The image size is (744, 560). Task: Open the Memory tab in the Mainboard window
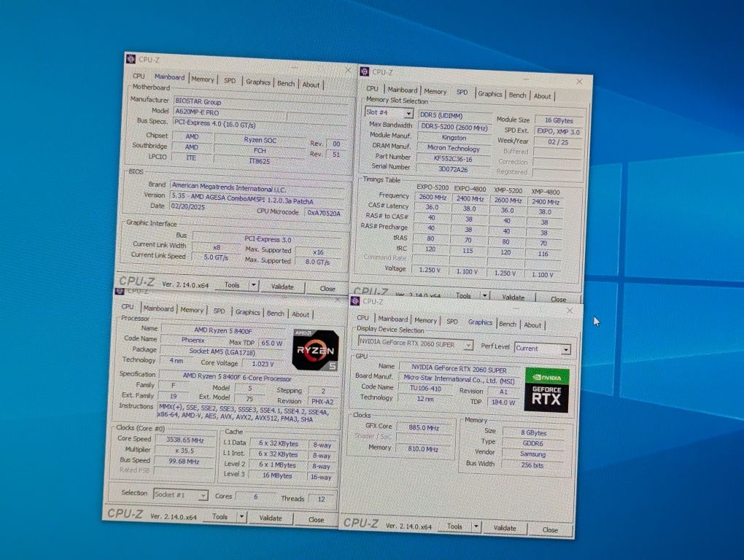[203, 79]
